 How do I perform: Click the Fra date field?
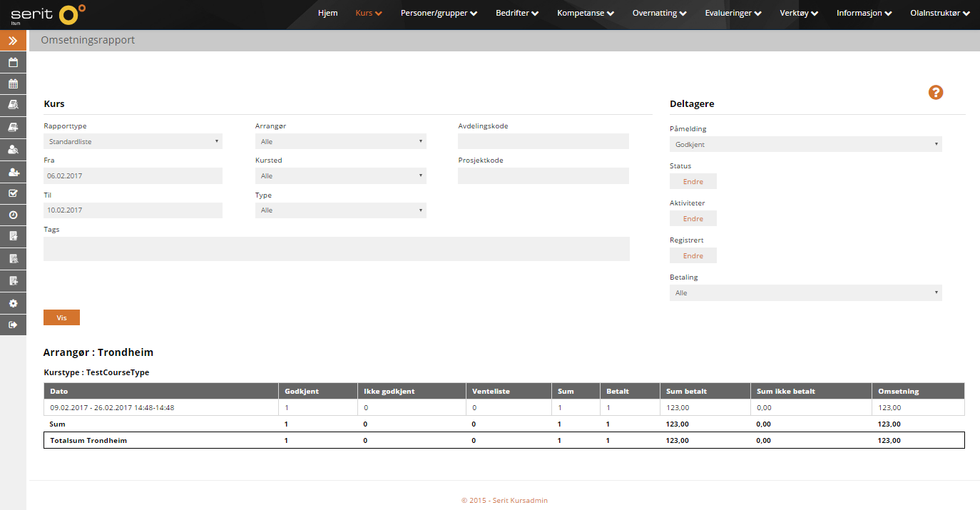tap(133, 175)
